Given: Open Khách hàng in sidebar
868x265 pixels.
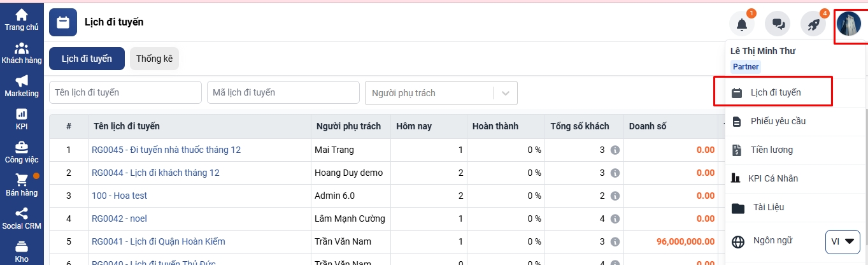Looking at the screenshot, I should [22, 54].
